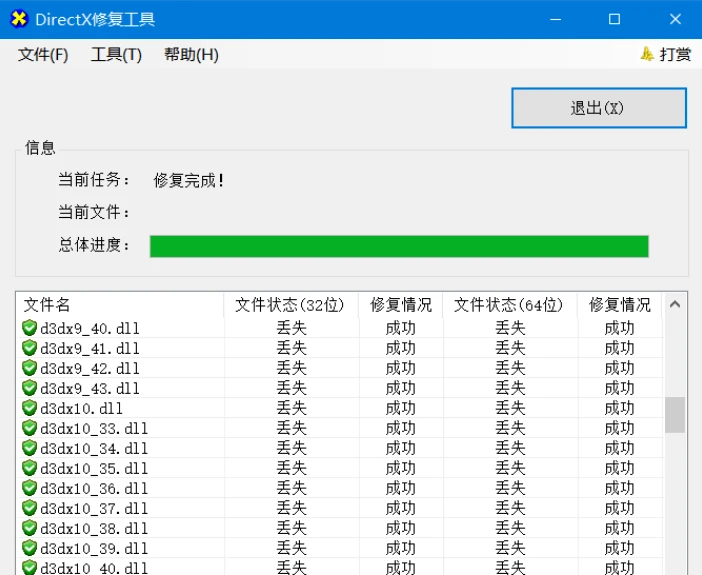
Task: Open the 工具(T) menu
Action: click(x=116, y=55)
